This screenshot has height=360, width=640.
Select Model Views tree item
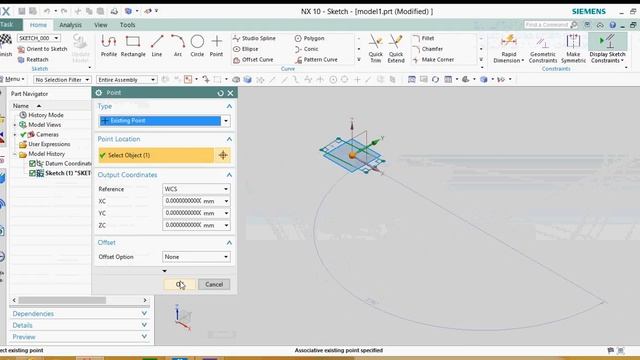(x=44, y=125)
